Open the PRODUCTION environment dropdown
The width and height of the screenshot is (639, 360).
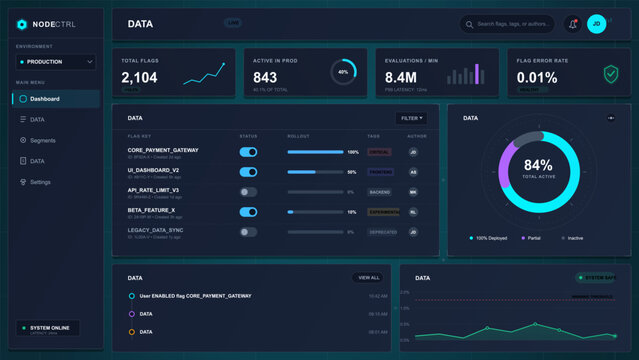pos(56,62)
